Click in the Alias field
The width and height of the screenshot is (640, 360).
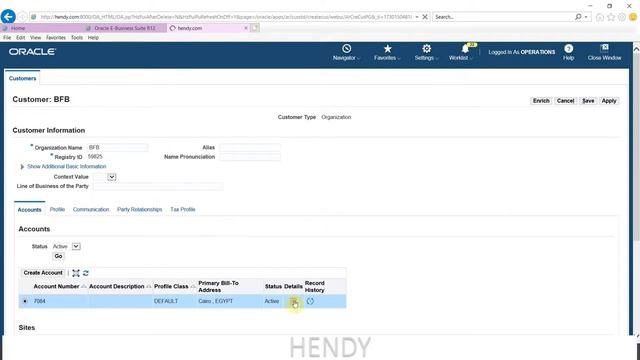pos(250,147)
